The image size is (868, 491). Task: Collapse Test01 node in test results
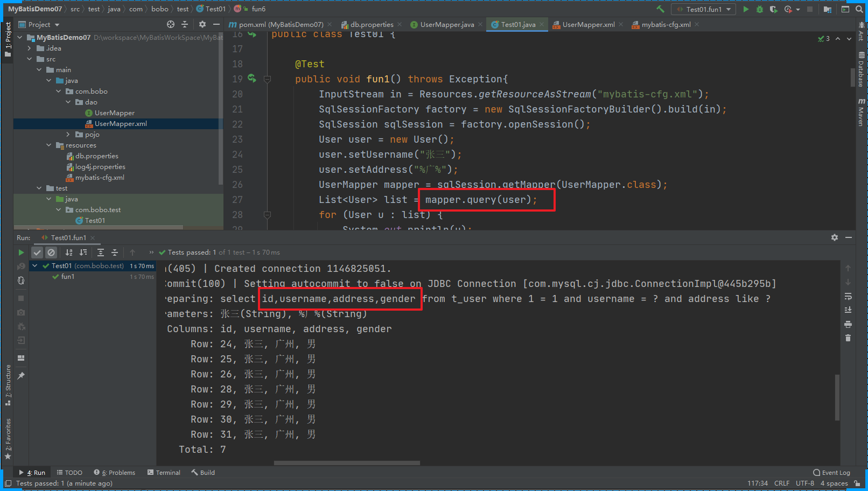point(35,266)
